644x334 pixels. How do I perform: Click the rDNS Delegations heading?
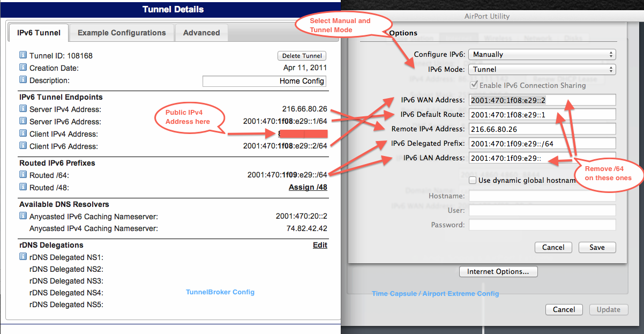51,245
